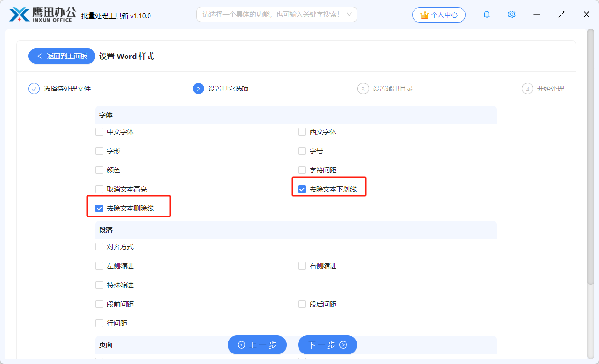
Task: Enable the 段后间距 checkbox
Action: (x=302, y=304)
